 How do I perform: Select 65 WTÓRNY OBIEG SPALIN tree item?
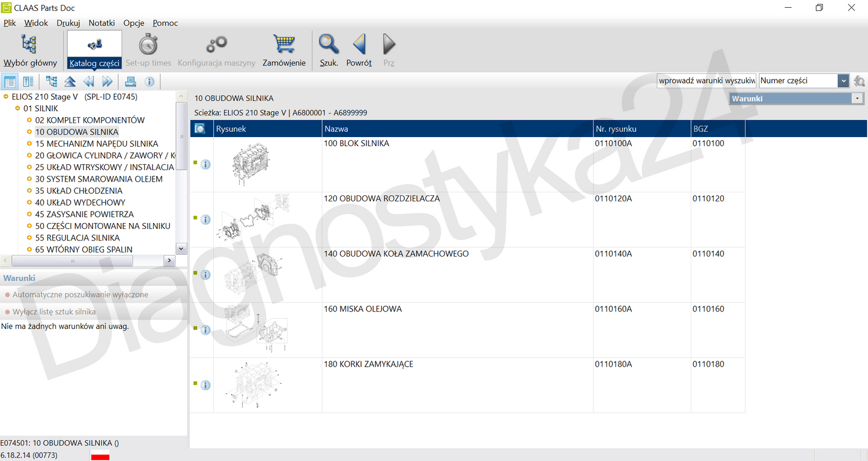83,249
